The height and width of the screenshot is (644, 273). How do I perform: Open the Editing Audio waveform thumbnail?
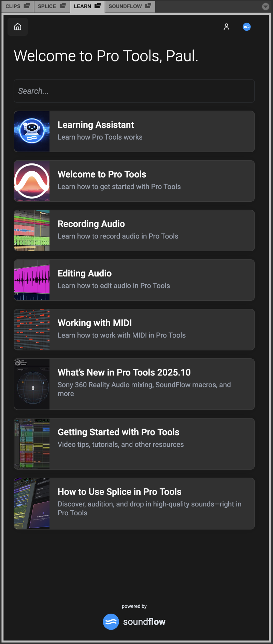click(32, 280)
